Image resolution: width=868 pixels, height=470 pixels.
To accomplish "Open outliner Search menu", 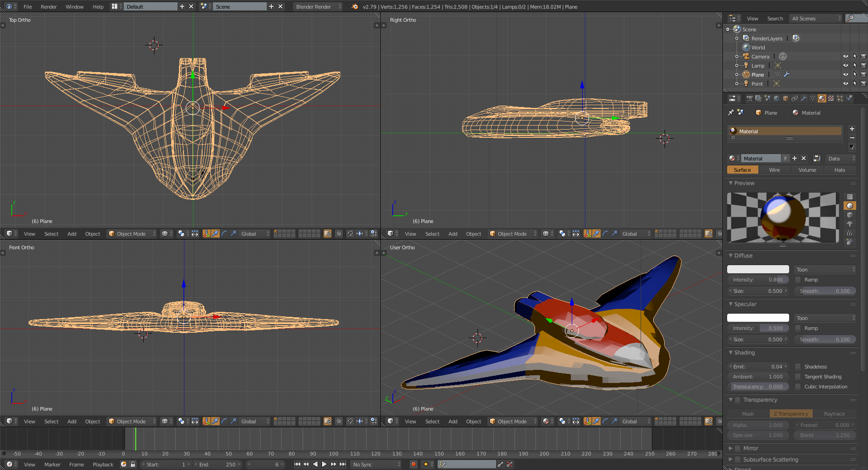I will 775,19.
